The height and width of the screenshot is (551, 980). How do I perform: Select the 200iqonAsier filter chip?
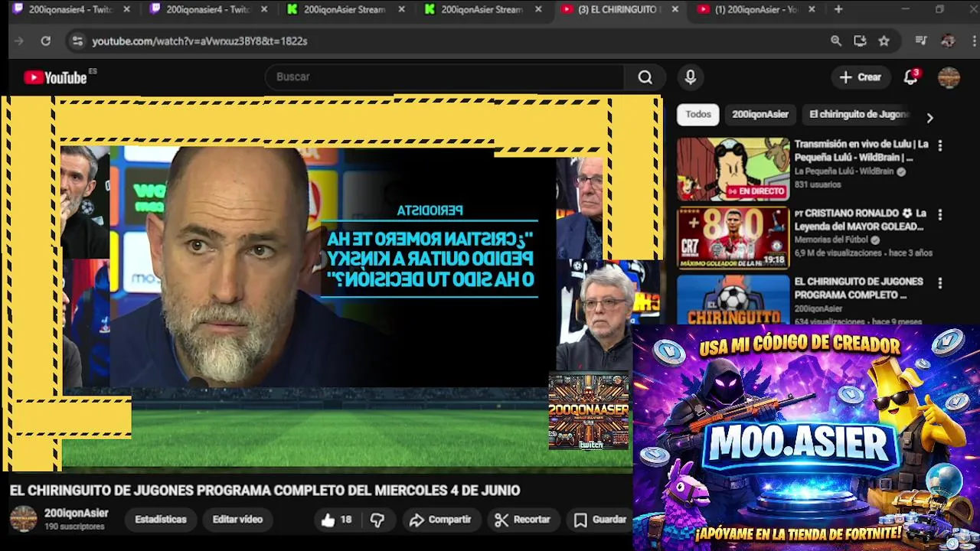tap(760, 114)
